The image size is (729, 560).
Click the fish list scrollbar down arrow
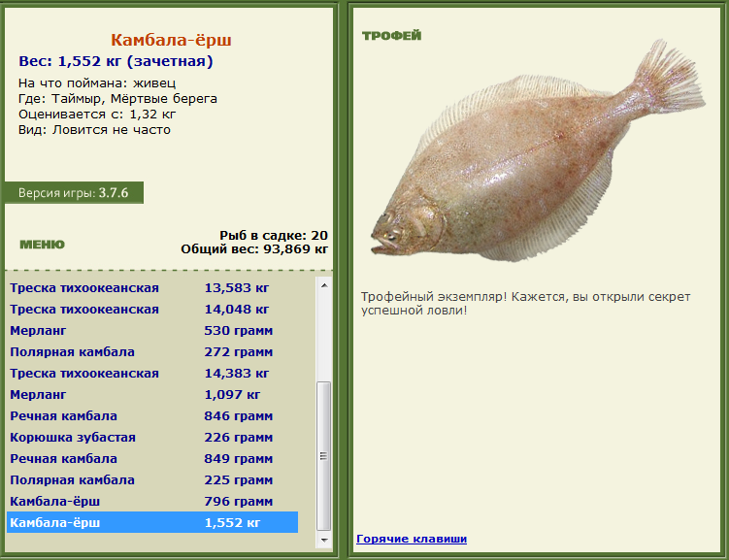pyautogui.click(x=324, y=540)
